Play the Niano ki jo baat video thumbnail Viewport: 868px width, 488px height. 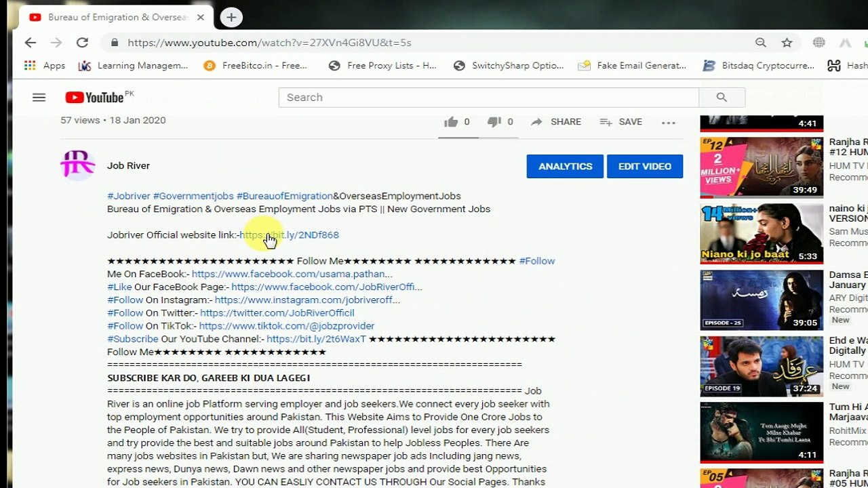pyautogui.click(x=762, y=234)
